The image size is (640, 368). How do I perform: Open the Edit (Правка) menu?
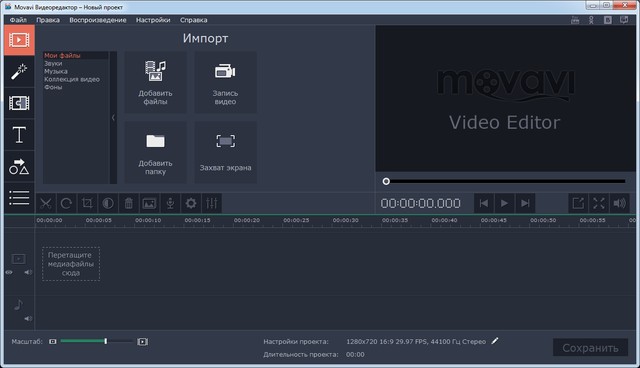tap(48, 20)
